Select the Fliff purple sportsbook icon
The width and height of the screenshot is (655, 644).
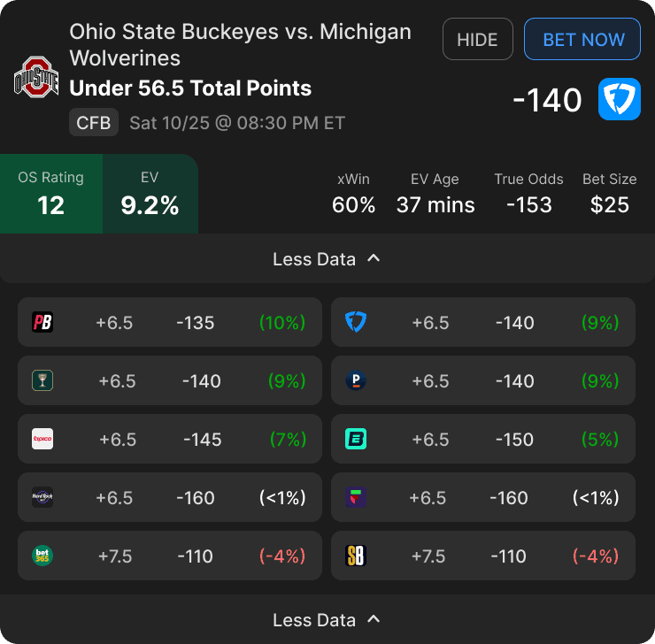356,497
